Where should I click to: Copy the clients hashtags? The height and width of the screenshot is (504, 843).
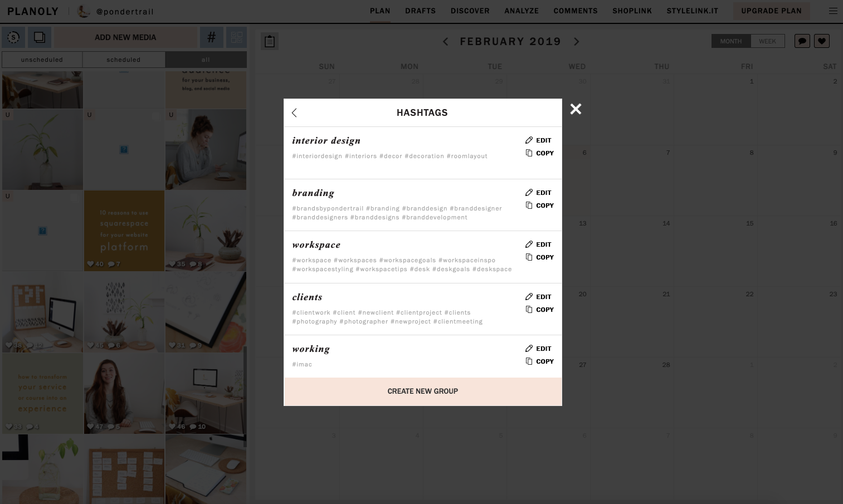(x=539, y=310)
